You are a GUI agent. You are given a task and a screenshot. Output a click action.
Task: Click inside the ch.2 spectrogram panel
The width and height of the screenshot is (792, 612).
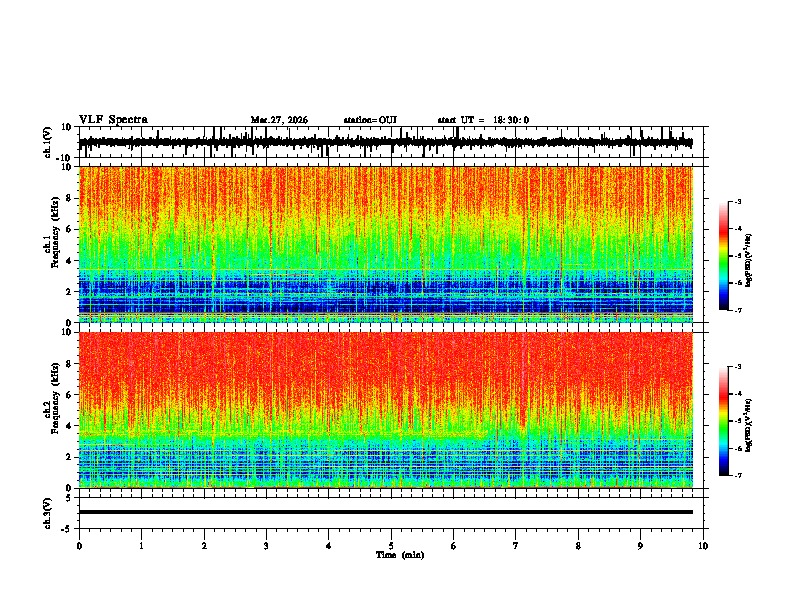click(386, 410)
